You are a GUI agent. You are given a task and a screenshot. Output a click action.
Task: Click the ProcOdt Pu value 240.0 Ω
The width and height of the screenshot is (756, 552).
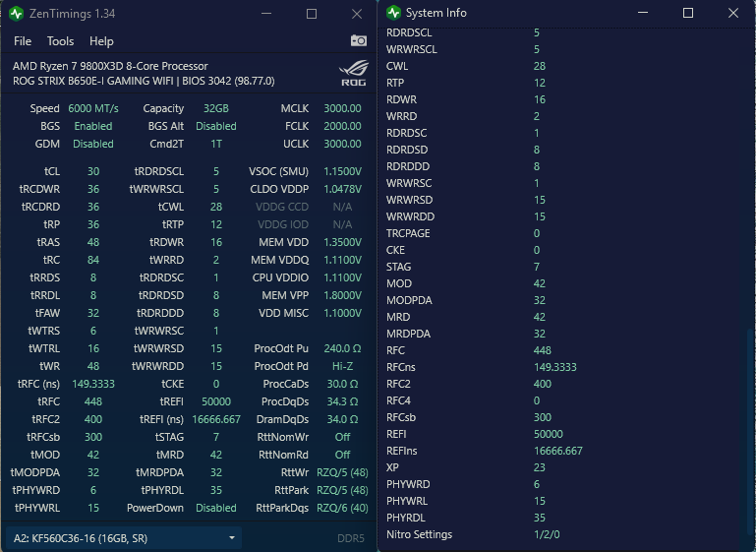click(342, 348)
